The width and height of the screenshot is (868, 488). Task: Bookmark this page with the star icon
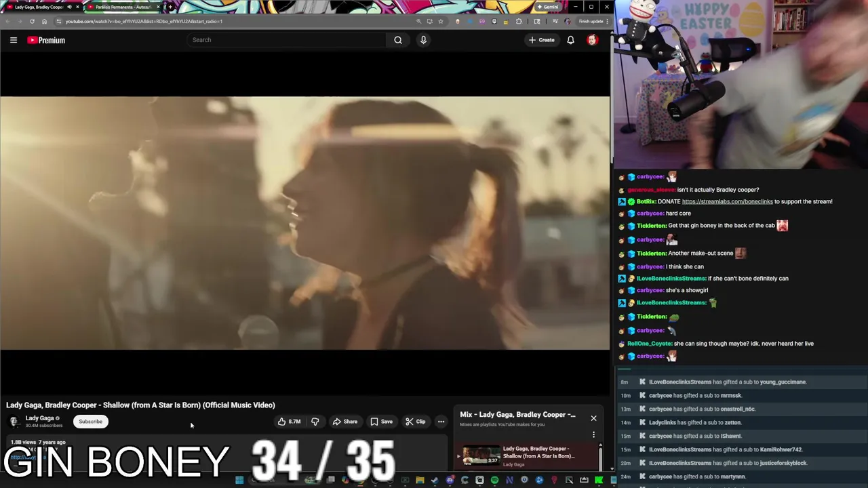coord(441,21)
